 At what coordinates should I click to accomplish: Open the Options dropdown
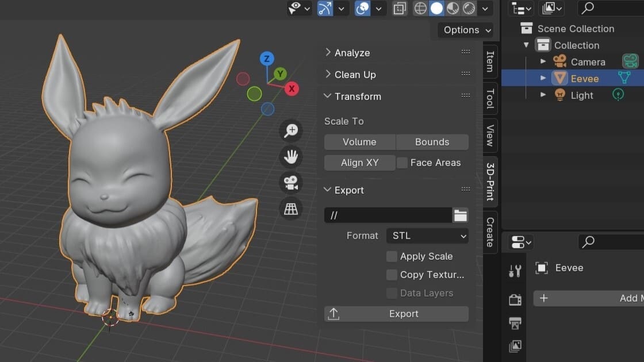coord(465,30)
